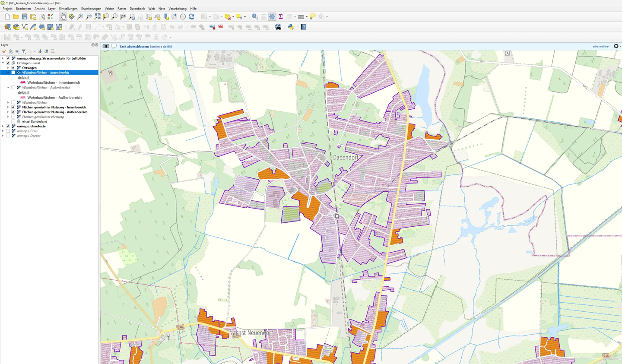Select the Flächen gemischter Nutzung italic layer
This screenshot has height=364, width=622.
tap(43, 117)
